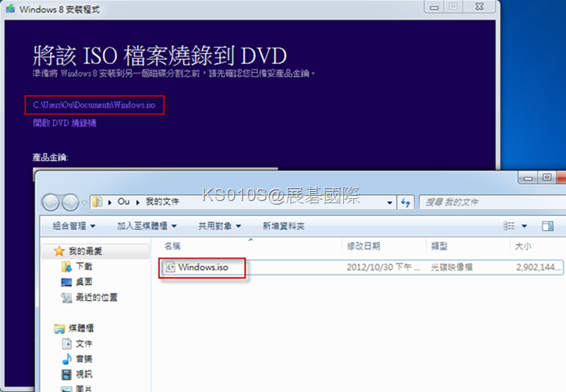This screenshot has height=392, width=566.
Task: Click the 視訊 film icon
Action: (x=67, y=375)
